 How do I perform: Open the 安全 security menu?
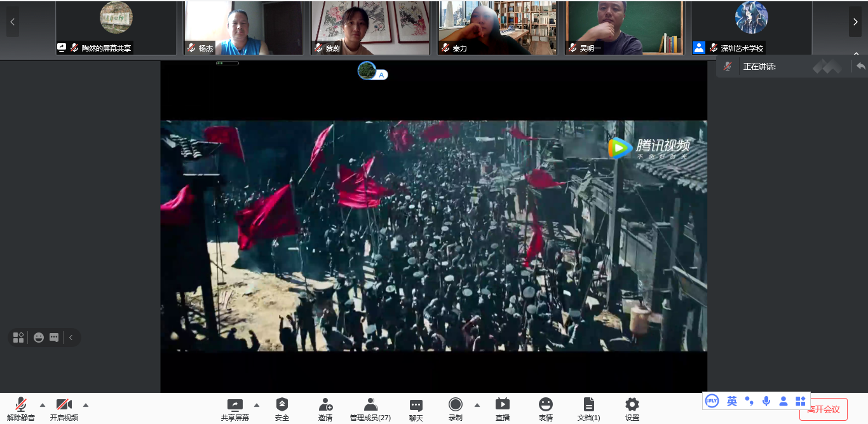pyautogui.click(x=282, y=409)
